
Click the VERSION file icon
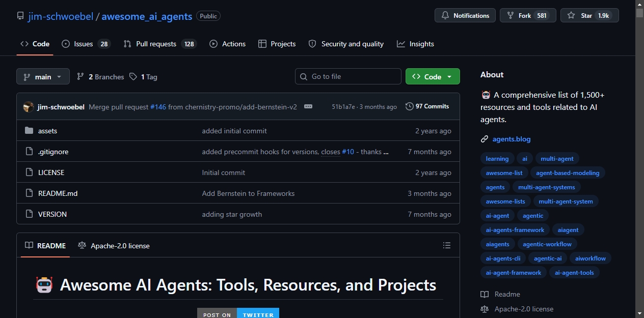[29, 214]
